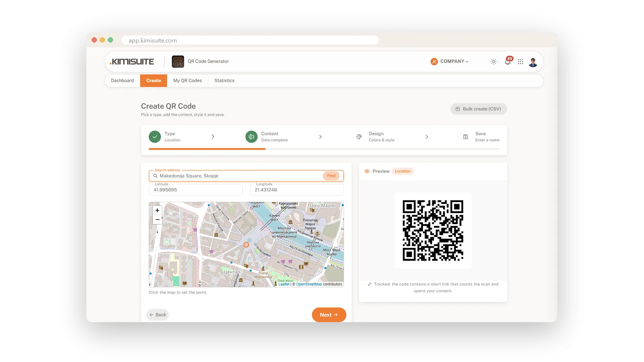This screenshot has width=644, height=362.
Task: Zoom out on the map
Action: [x=157, y=220]
